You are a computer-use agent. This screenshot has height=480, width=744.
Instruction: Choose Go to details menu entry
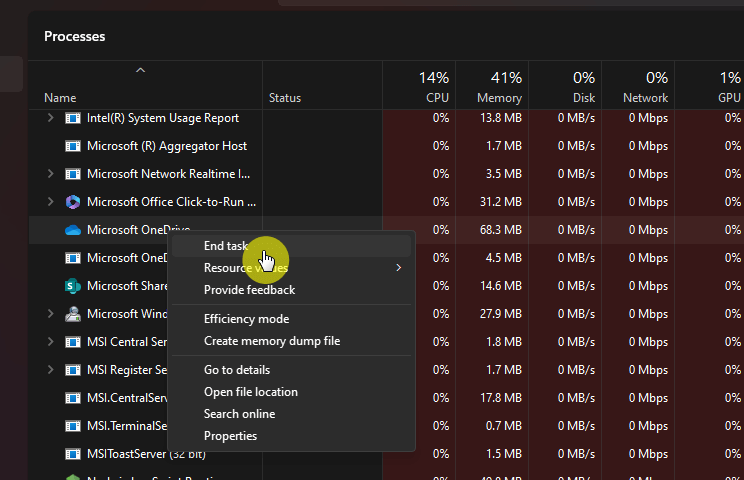pyautogui.click(x=291, y=370)
